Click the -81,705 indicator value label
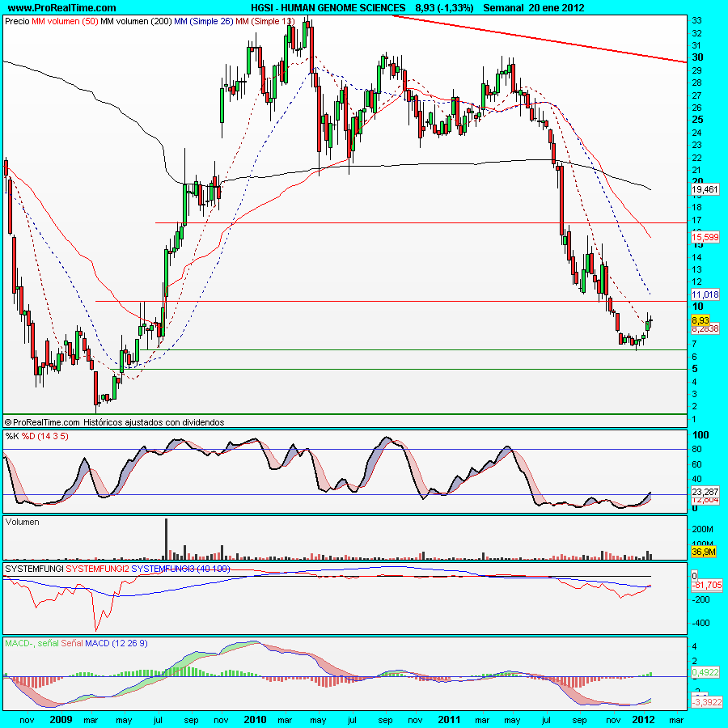 (x=707, y=585)
